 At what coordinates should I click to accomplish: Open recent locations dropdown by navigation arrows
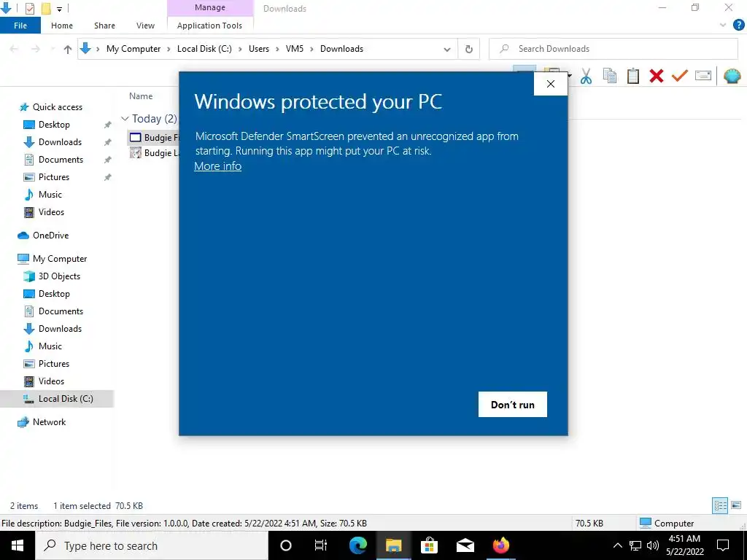click(x=53, y=49)
